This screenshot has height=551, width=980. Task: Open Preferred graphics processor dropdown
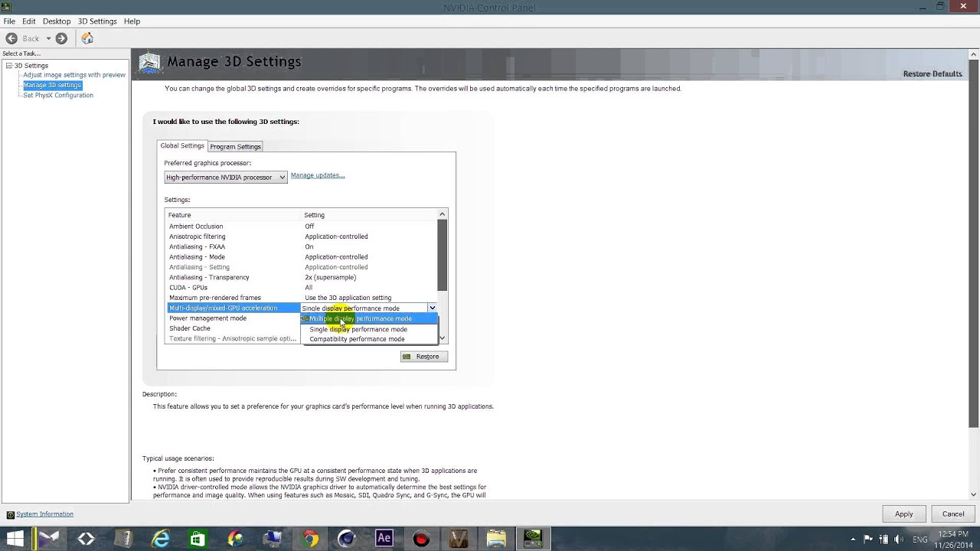pyautogui.click(x=226, y=177)
